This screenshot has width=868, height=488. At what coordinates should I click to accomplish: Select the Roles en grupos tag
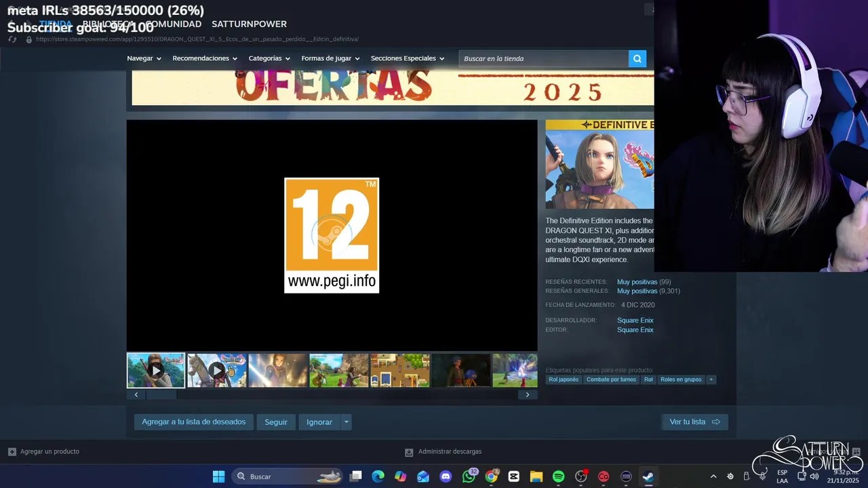click(x=681, y=380)
